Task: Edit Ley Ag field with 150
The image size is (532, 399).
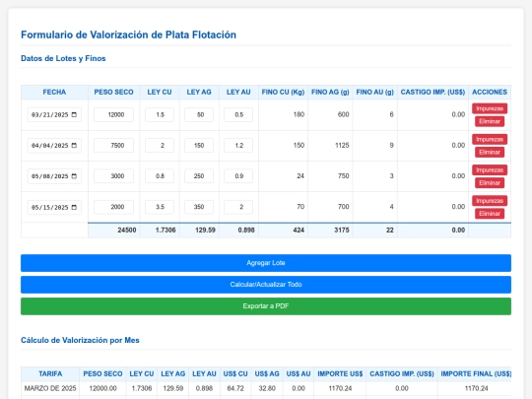Action: tap(199, 145)
